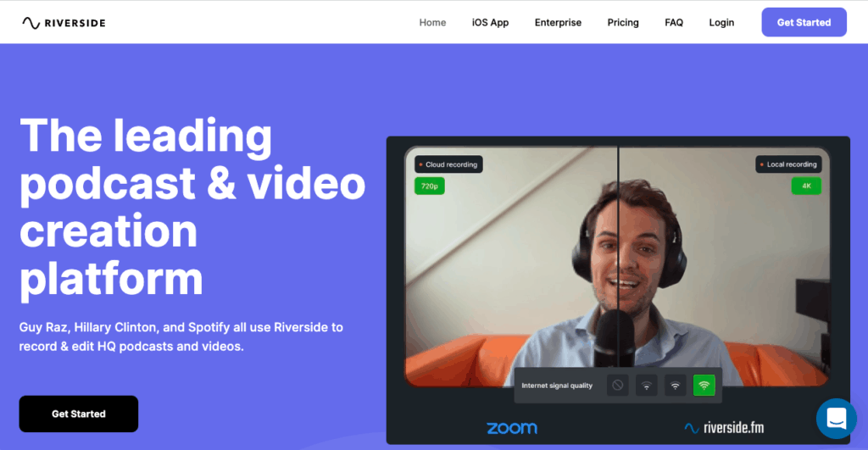Select the green full-strength Wi-Fi icon

pyautogui.click(x=704, y=386)
